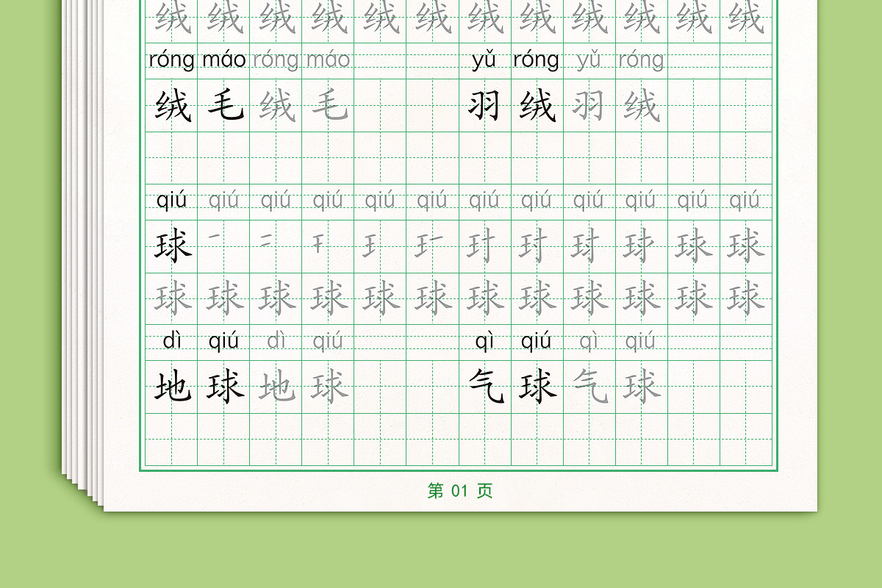Click the gray tracing character 毛
This screenshot has width=882, height=588.
pos(329,107)
